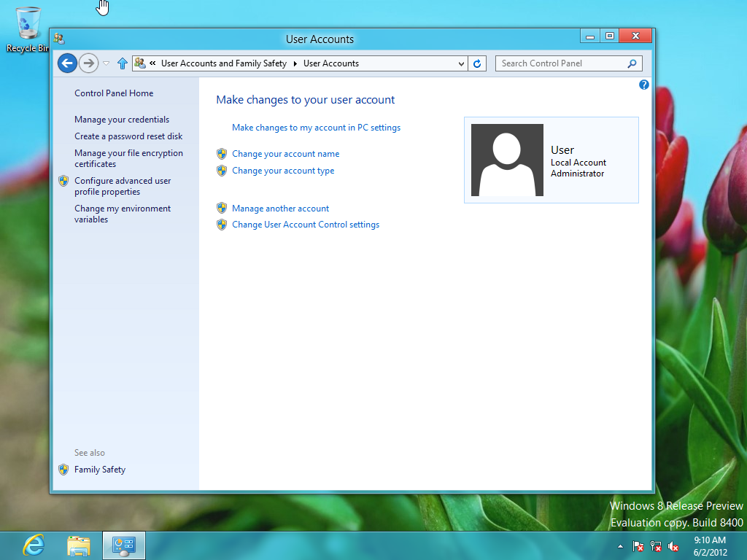Open the Action Center flag in the tray
Image resolution: width=747 pixels, height=560 pixels.
[637, 545]
